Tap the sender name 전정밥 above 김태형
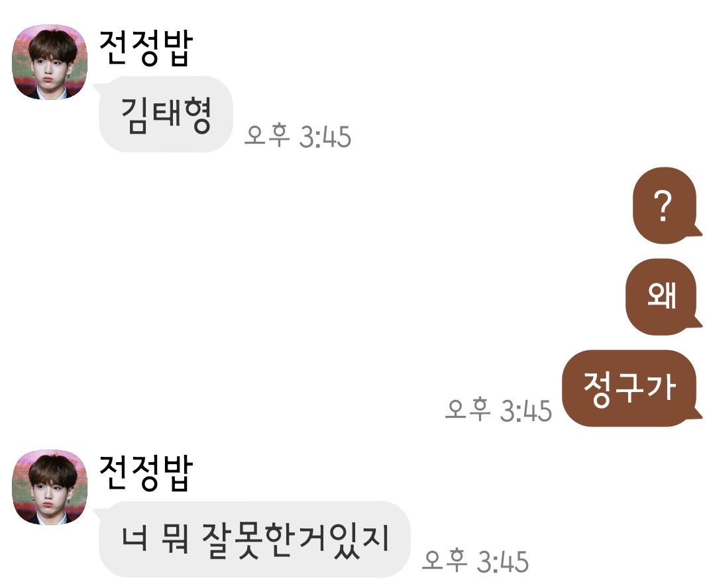Screen dimensions: 707x588 (x=146, y=48)
